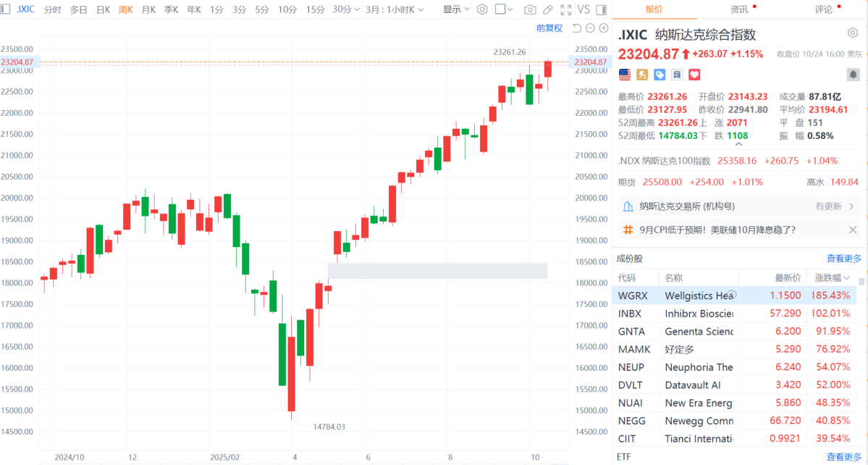Zoom in on the chart
Image resolution: width=868 pixels, height=465 pixels.
[604, 28]
